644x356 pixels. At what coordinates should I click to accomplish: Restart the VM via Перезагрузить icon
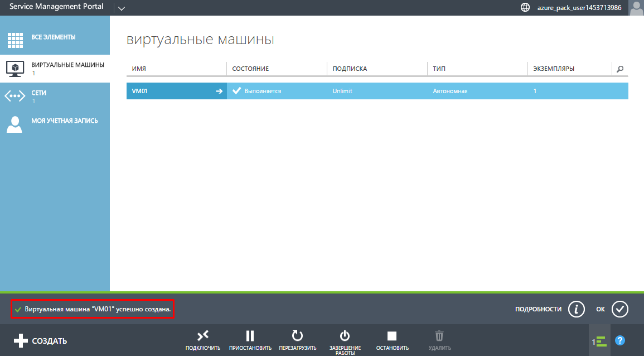298,336
